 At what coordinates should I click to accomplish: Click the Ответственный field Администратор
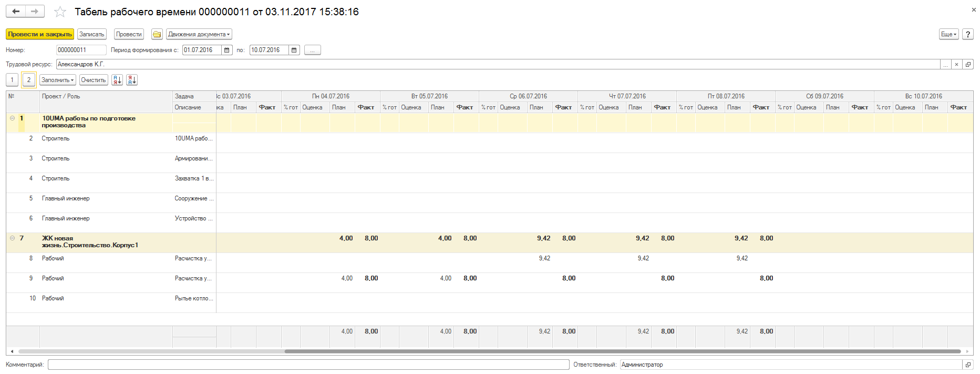click(x=791, y=365)
